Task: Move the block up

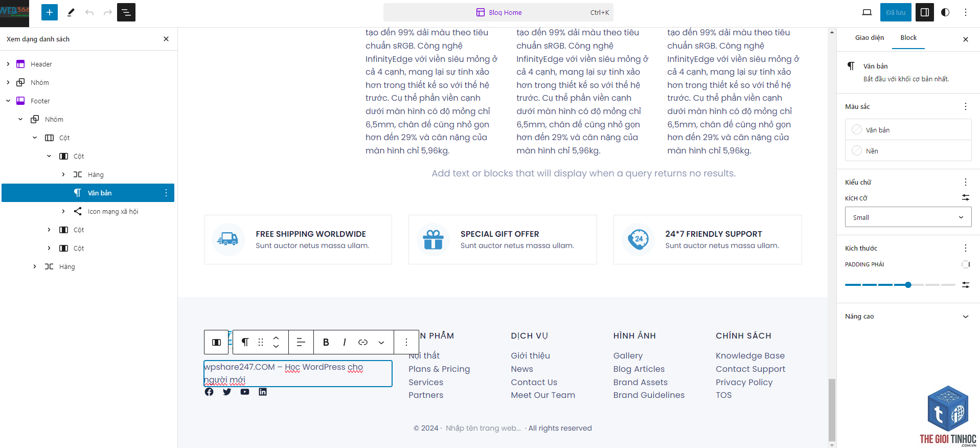Action: point(276,338)
